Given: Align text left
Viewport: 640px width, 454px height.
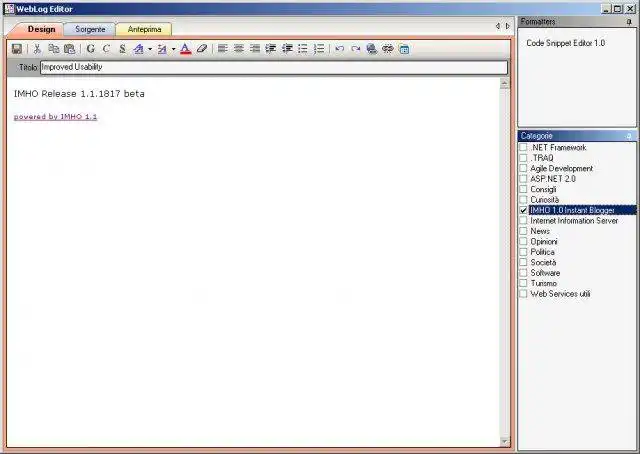Looking at the screenshot, I should 222,49.
